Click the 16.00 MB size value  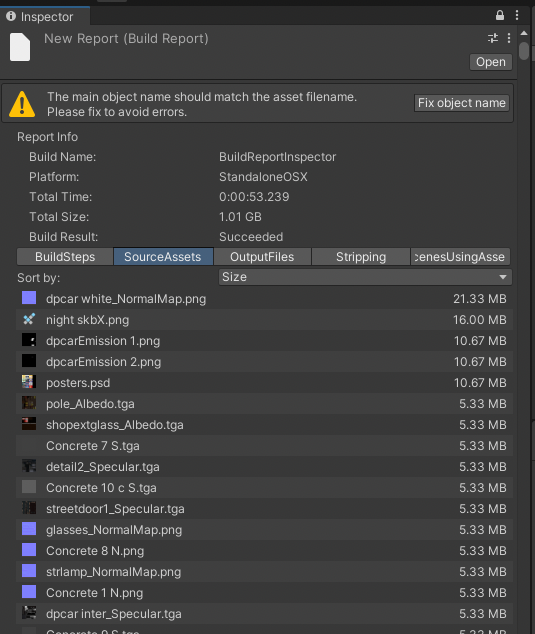coord(480,320)
